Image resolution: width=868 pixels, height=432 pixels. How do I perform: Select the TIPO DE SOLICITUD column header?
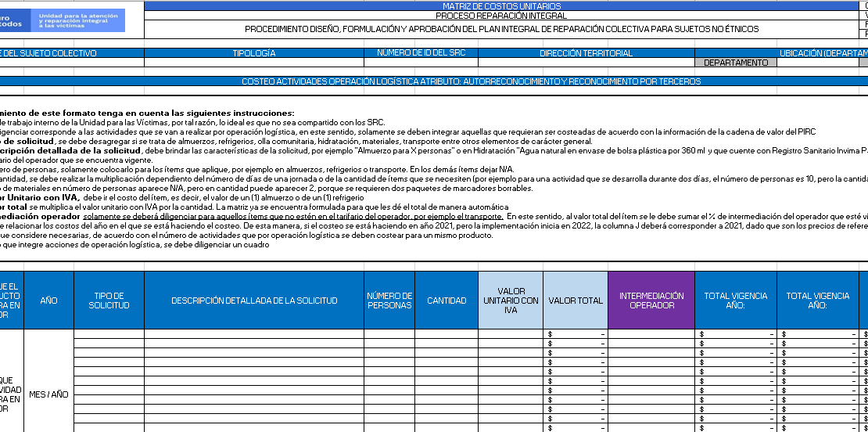point(109,301)
